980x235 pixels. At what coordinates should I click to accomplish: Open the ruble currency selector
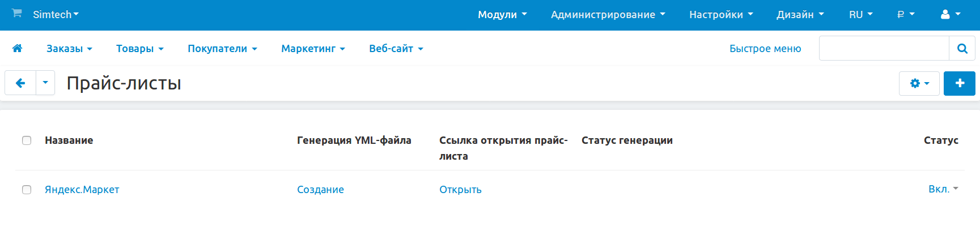[905, 15]
